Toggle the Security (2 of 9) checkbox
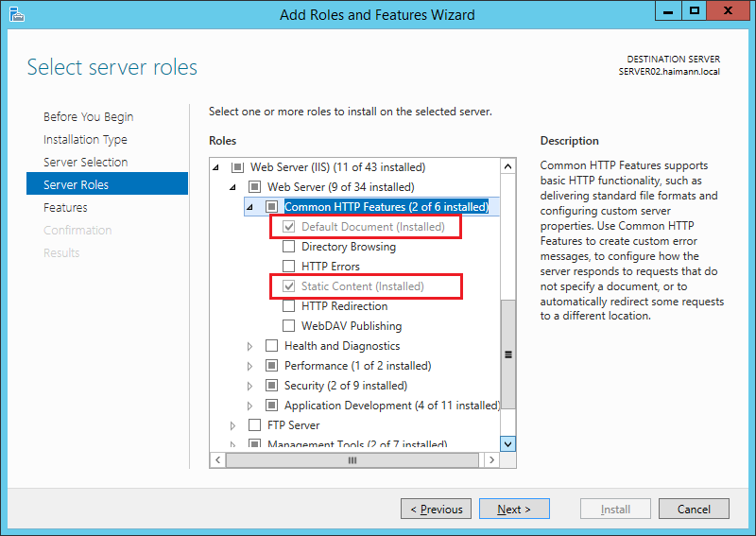Screen dimensions: 756x536 pos(272,386)
